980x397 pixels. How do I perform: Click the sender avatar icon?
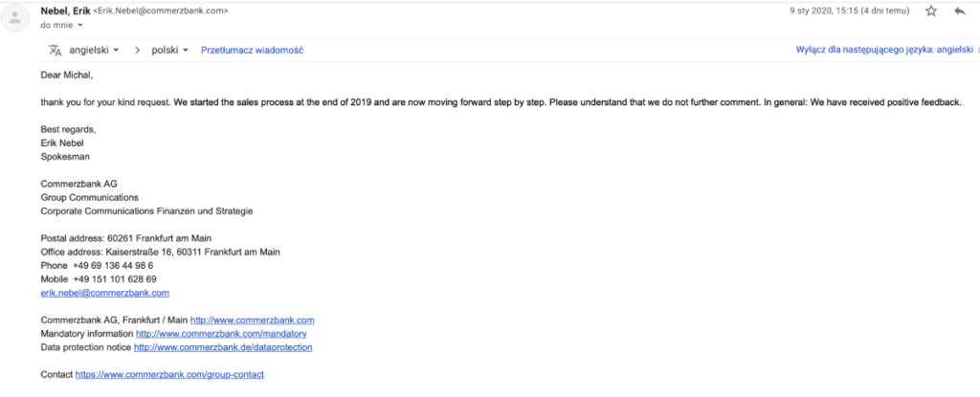click(14, 17)
